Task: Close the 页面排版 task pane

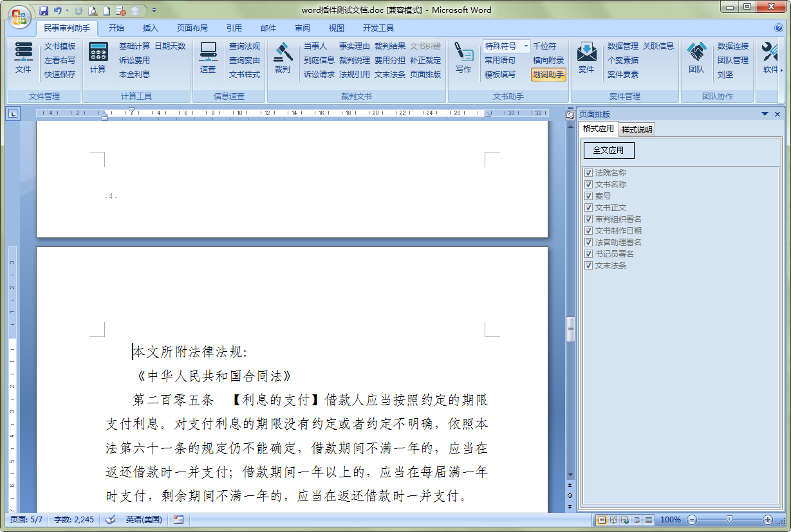Action: pos(777,114)
